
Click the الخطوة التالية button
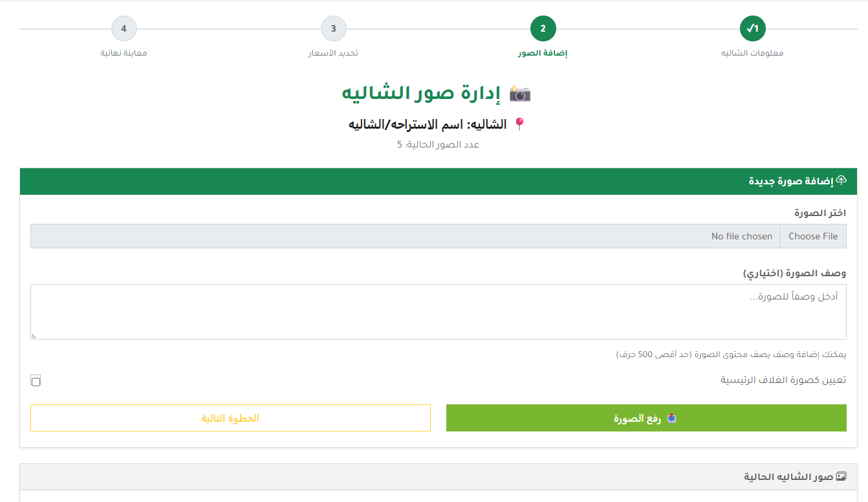(230, 418)
